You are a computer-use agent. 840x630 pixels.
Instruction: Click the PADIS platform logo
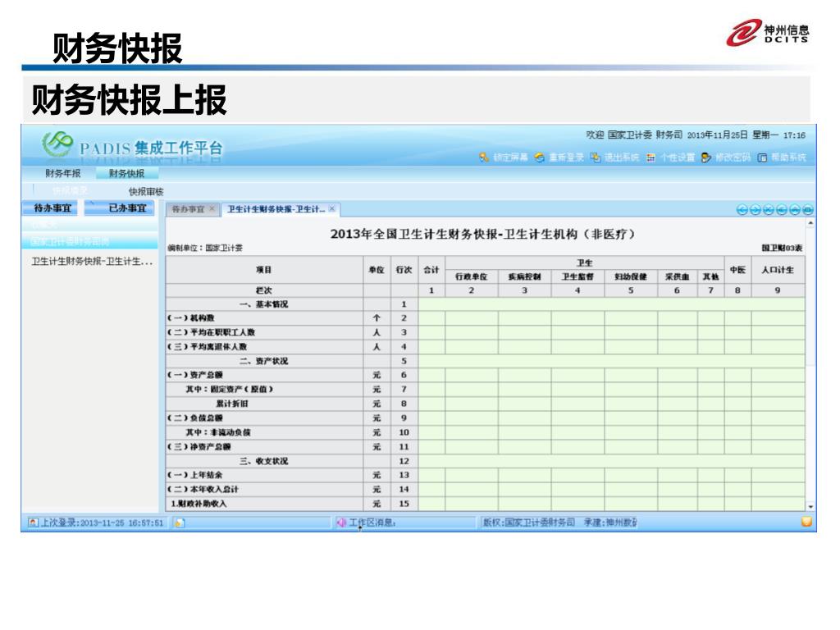pyautogui.click(x=57, y=144)
